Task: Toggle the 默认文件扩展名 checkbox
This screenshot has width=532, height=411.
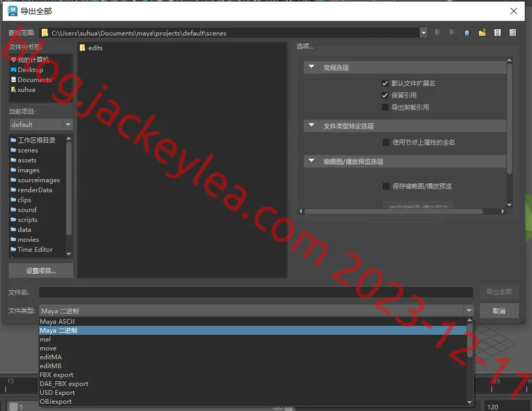Action: (x=385, y=83)
